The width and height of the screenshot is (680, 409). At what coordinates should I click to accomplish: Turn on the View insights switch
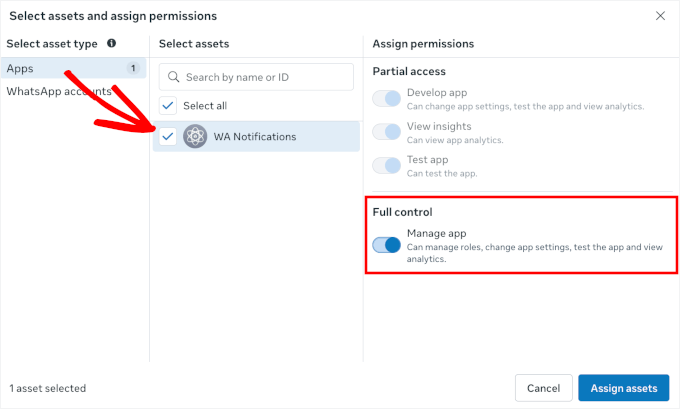(387, 132)
